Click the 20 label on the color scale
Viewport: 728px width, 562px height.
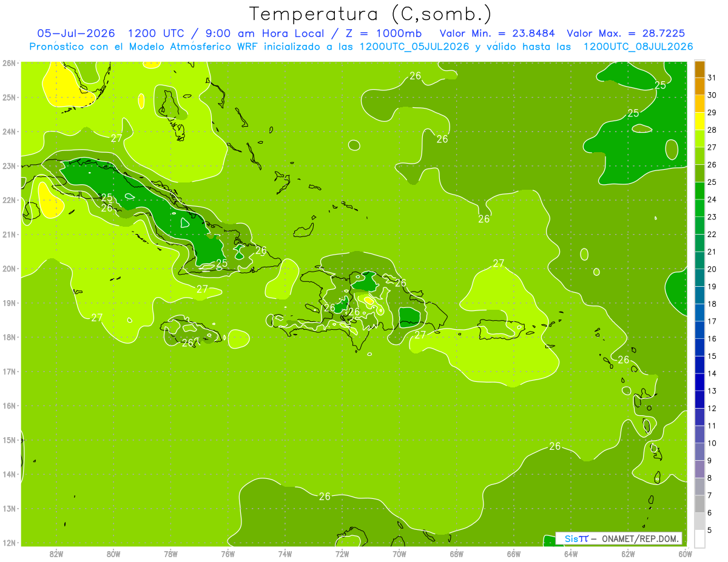(712, 269)
